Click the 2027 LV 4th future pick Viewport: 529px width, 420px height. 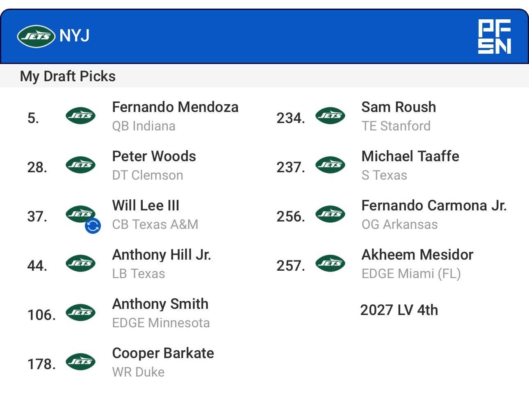399,310
